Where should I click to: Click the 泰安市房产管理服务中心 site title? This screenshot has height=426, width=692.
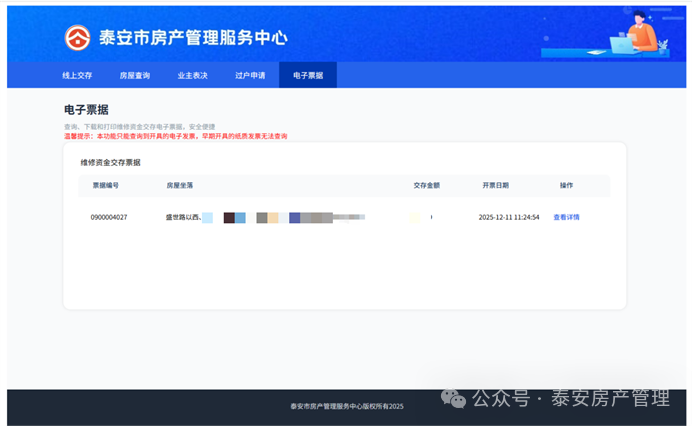(x=193, y=38)
